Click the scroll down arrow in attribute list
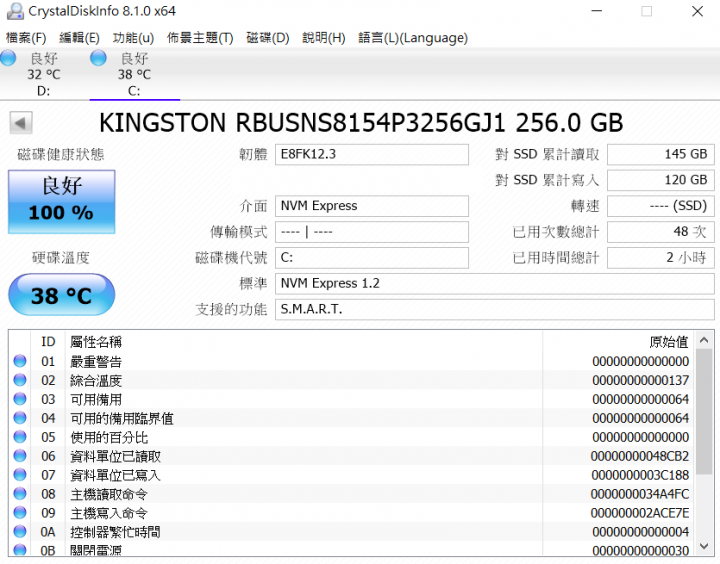The width and height of the screenshot is (720, 564). [x=704, y=545]
